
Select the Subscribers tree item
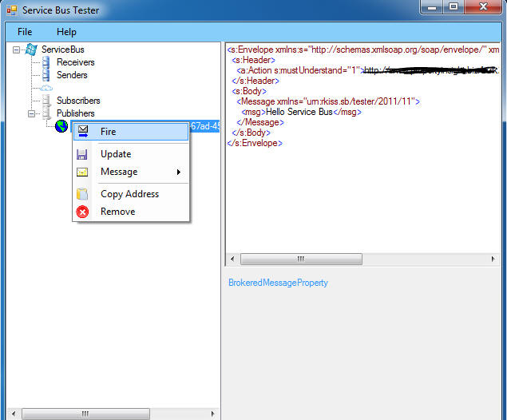78,101
